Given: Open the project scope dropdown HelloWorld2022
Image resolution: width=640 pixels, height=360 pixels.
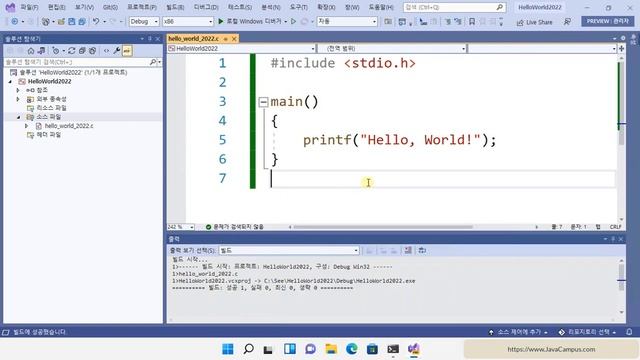Looking at the screenshot, I should (242, 49).
